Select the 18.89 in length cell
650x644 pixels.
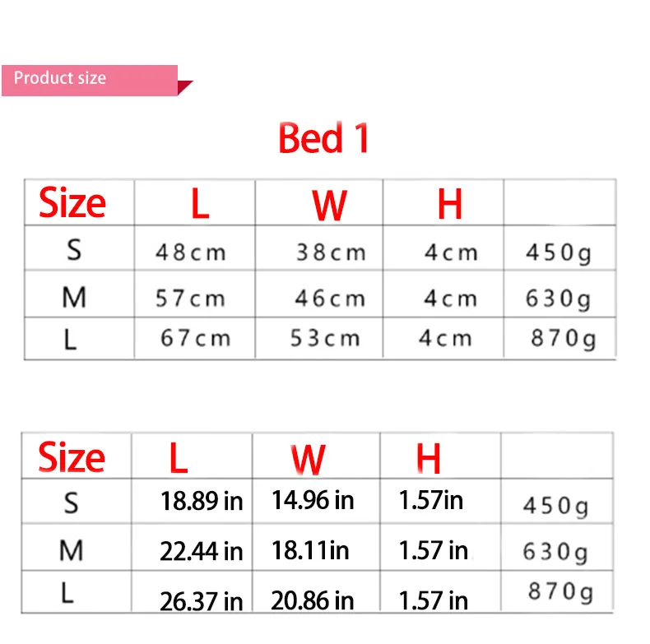point(202,501)
